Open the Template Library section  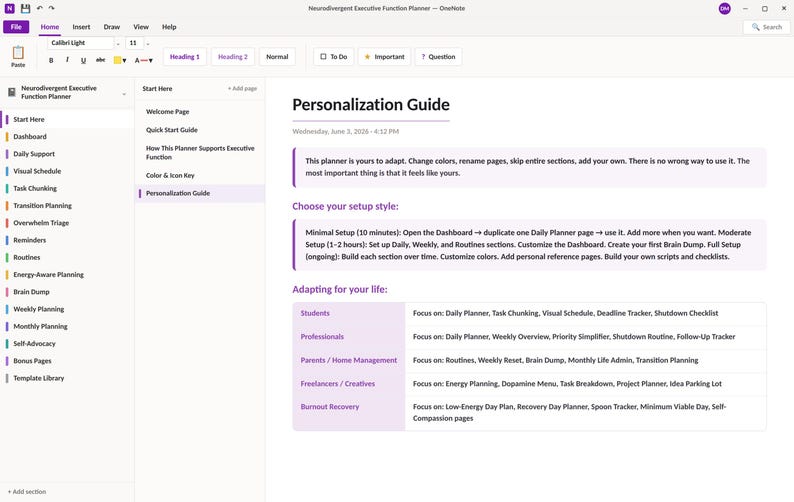[67, 378]
